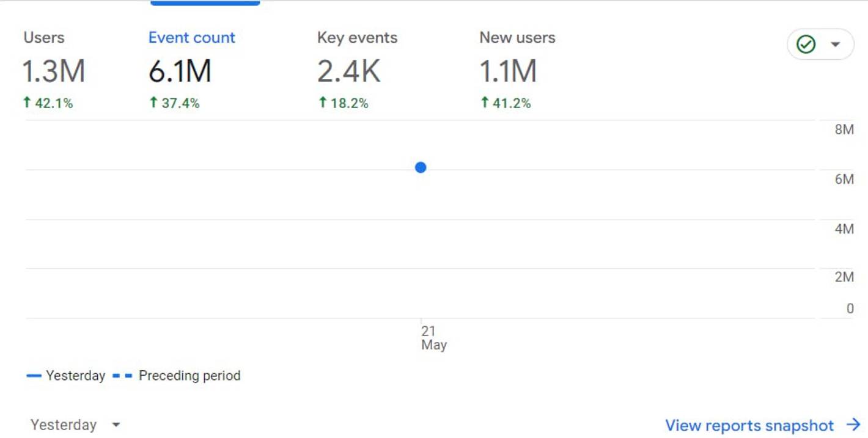Select the Users metric tab
868x438 pixels.
(43, 38)
